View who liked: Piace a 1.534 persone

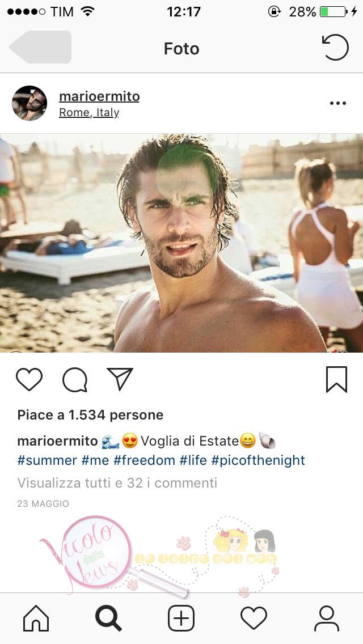click(x=90, y=415)
